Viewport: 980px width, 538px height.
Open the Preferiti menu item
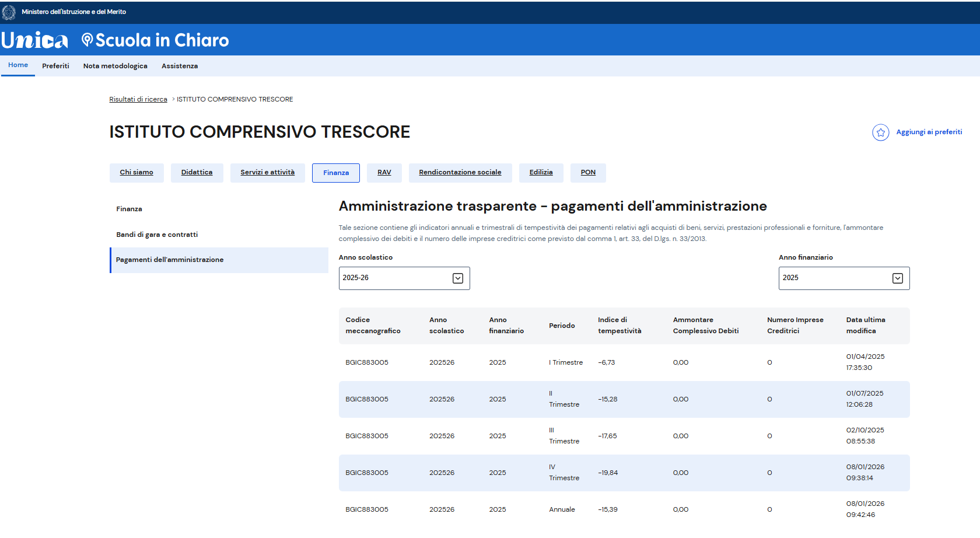tap(55, 66)
